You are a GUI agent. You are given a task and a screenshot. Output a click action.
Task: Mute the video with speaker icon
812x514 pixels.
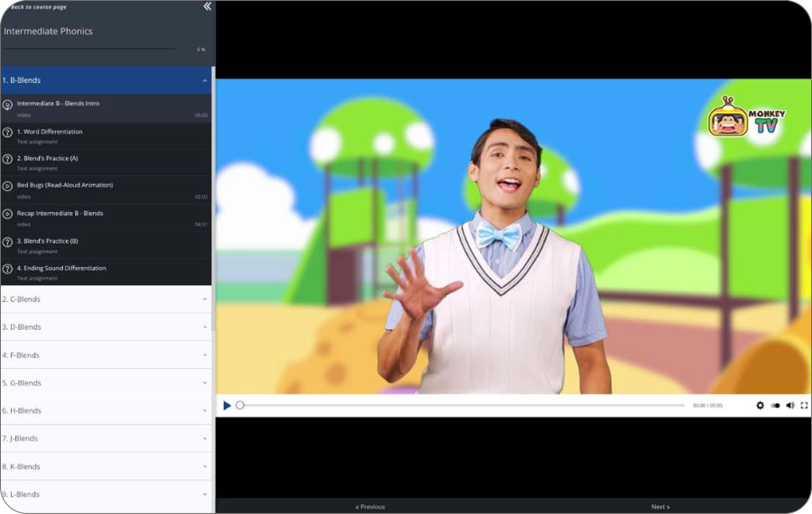(x=790, y=406)
